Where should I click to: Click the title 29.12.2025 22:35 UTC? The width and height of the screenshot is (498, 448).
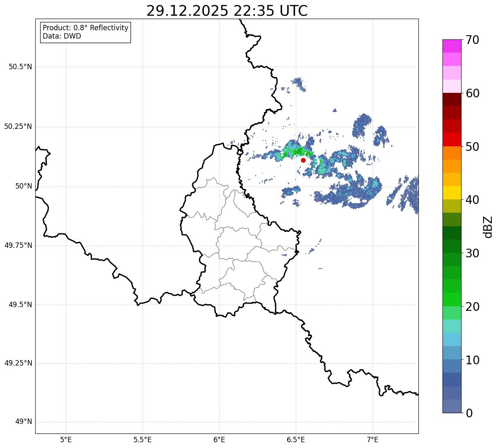tap(227, 11)
